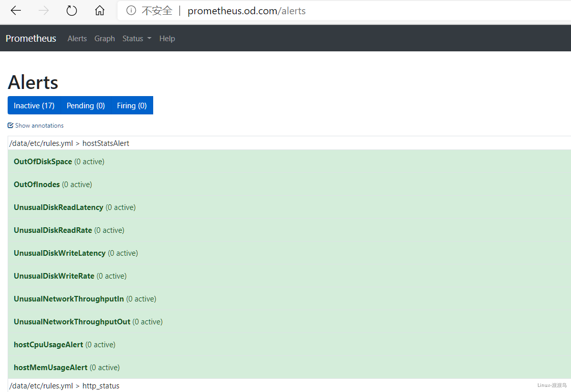571x392 pixels.
Task: View site info via the insecure warning icon
Action: coord(131,11)
